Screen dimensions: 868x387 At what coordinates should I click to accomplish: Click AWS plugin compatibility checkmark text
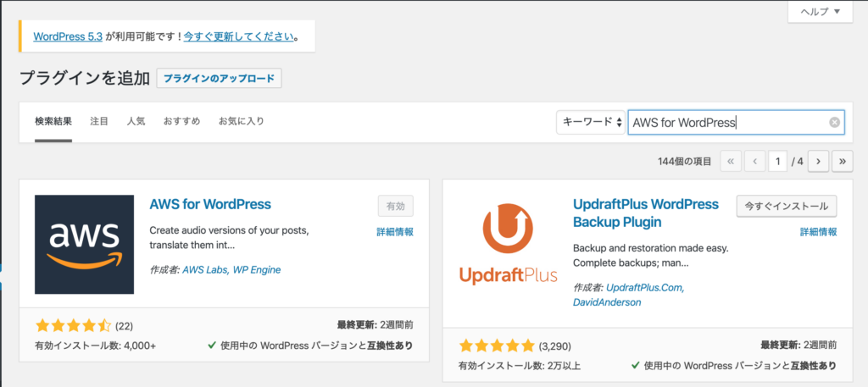310,346
